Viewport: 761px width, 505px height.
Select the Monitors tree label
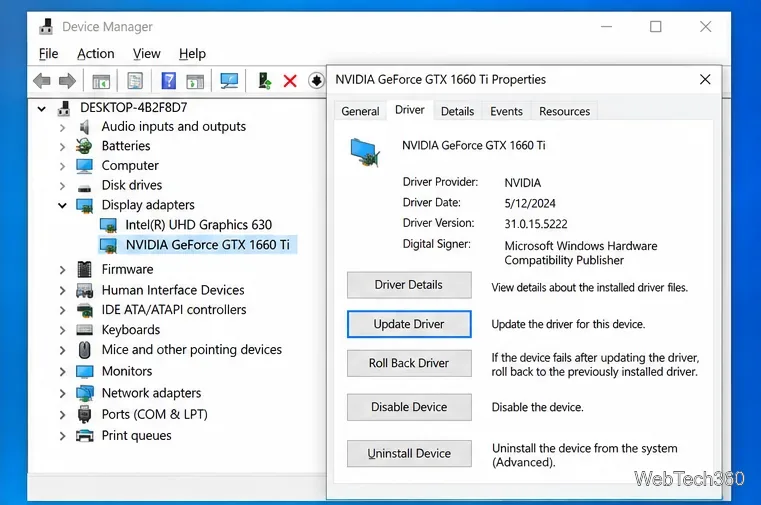[127, 372]
